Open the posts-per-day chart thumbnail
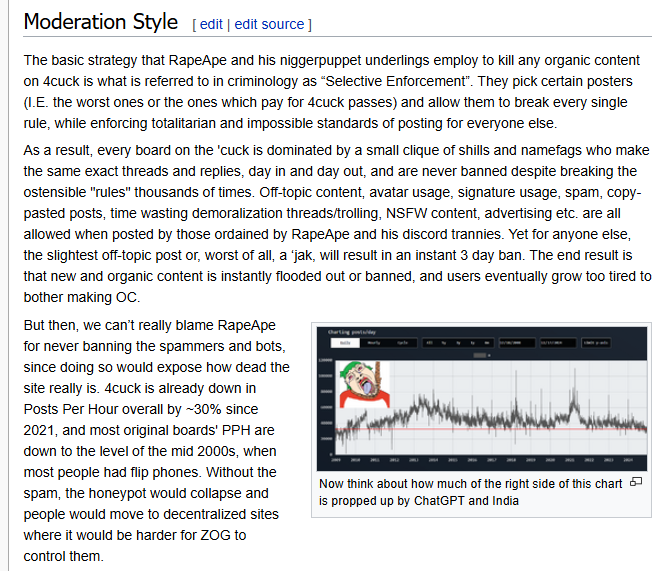This screenshot has width=661, height=571. click(482, 399)
